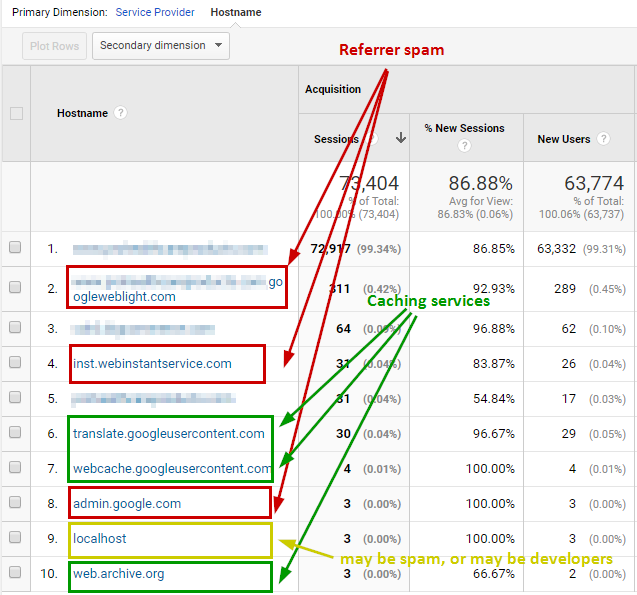Check the inst.webinstantservice.com row checkbox

click(x=15, y=362)
